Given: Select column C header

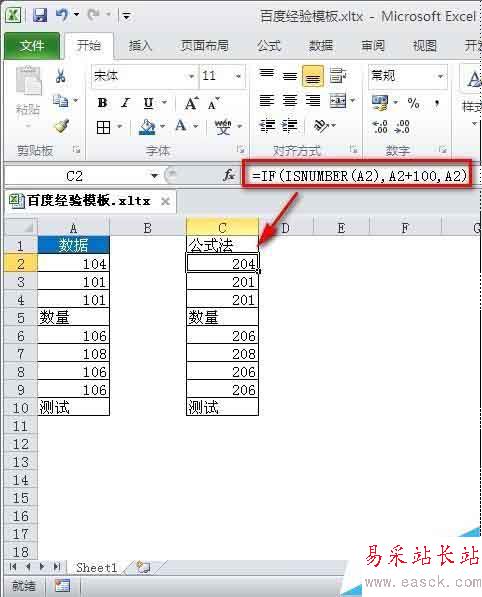Looking at the screenshot, I should pos(222,228).
